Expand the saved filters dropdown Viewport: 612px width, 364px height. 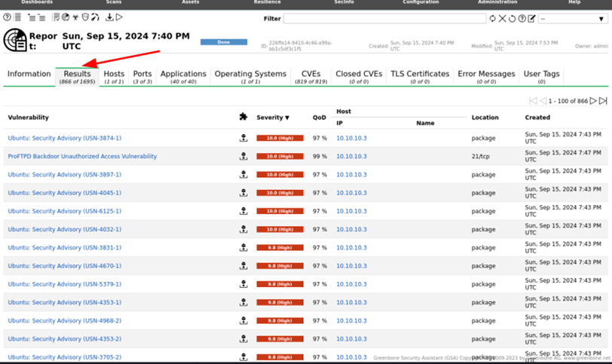coord(573,19)
